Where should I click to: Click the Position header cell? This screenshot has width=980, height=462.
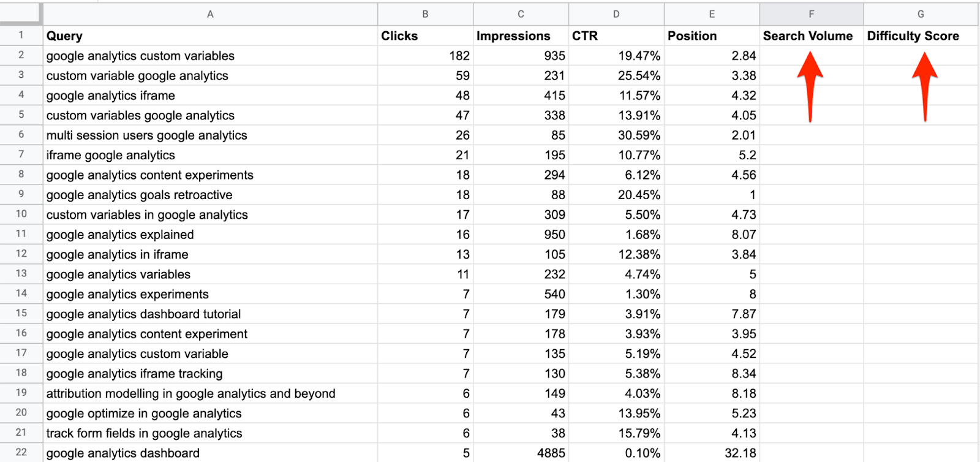tap(712, 36)
